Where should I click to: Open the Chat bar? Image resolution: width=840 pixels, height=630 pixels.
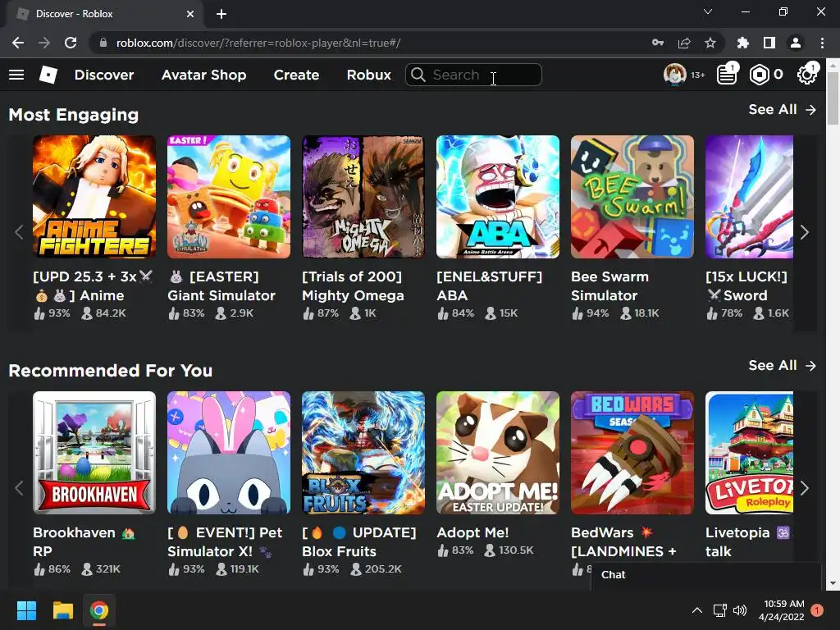pos(706,575)
